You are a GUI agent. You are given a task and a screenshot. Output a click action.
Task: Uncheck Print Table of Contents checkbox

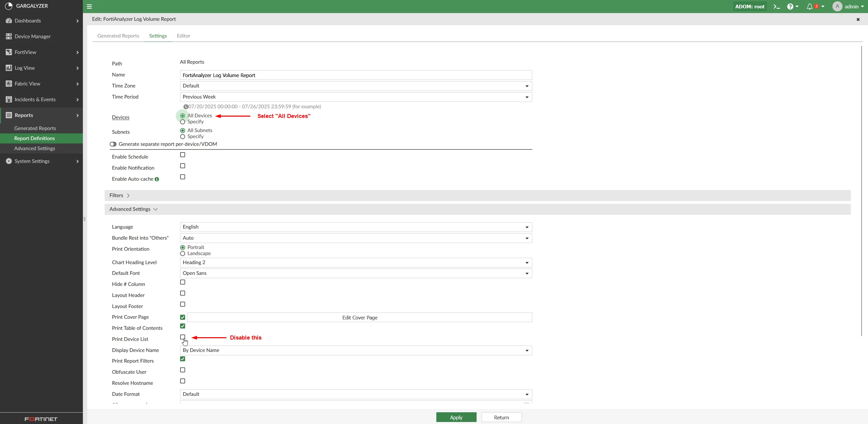click(183, 326)
